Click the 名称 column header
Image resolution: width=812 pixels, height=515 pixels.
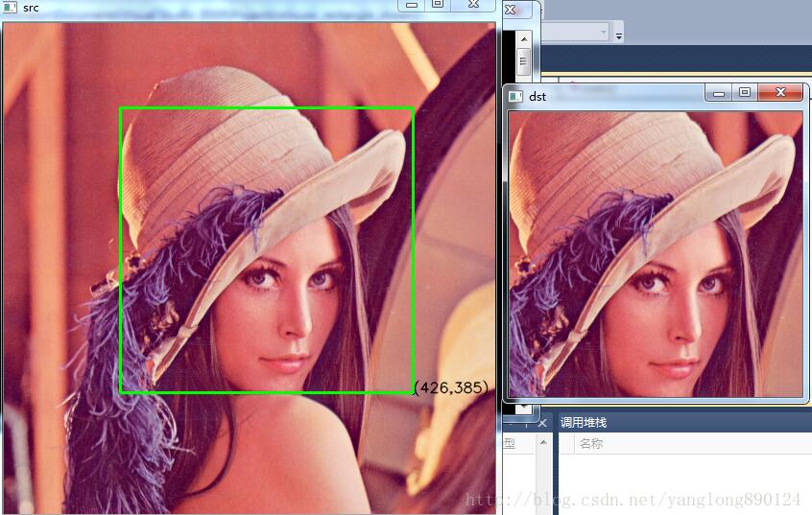point(591,443)
